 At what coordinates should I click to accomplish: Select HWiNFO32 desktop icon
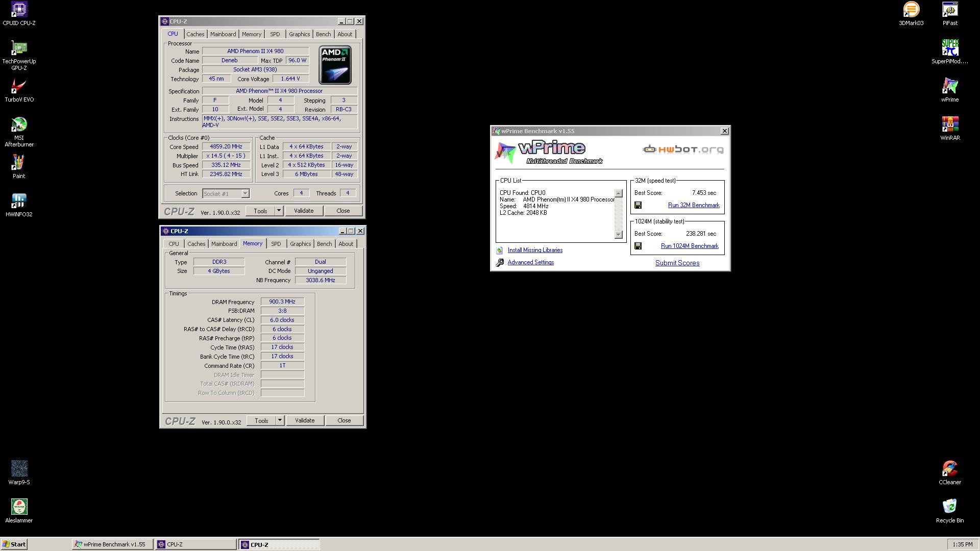[19, 205]
